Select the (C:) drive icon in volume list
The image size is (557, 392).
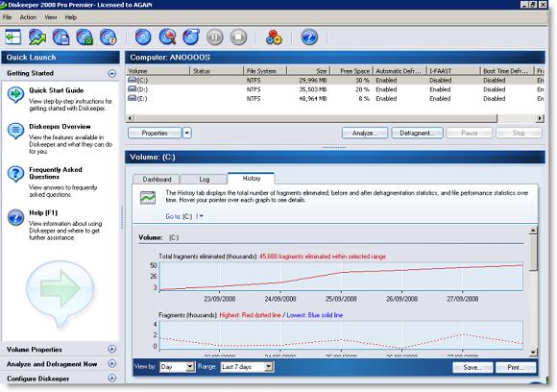coord(133,80)
